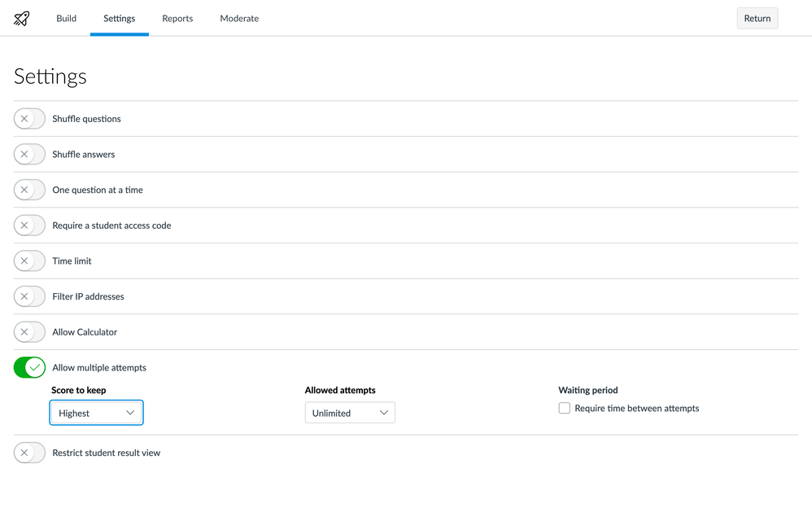The width and height of the screenshot is (812, 508).
Task: Select the Settings tab
Action: point(120,18)
